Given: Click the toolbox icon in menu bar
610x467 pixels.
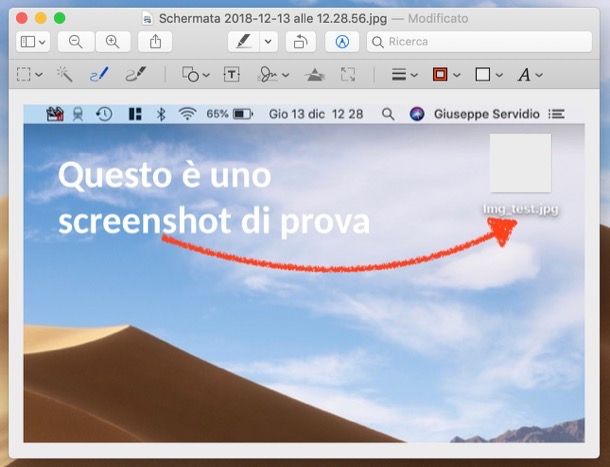Looking at the screenshot, I should (x=55, y=114).
